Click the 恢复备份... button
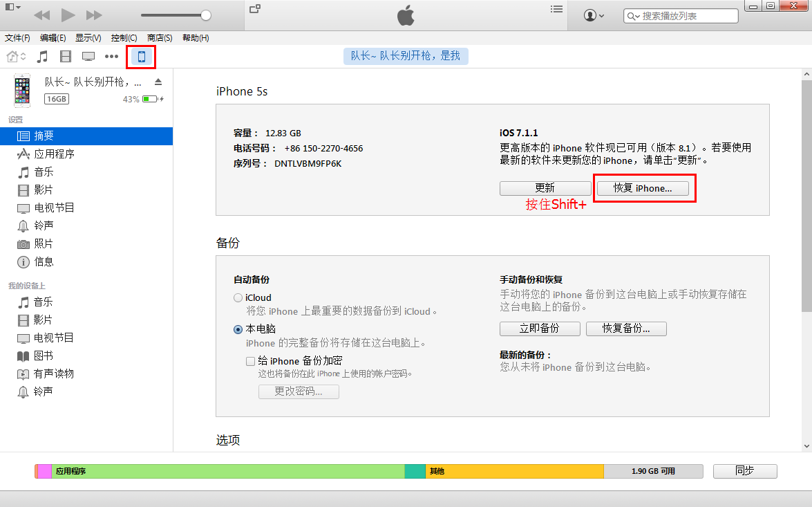 click(x=626, y=329)
